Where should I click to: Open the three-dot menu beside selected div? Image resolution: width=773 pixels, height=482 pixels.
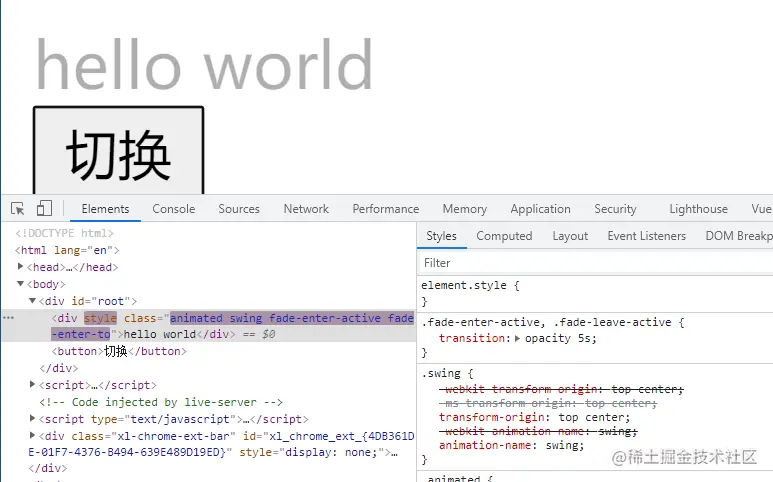(8, 318)
